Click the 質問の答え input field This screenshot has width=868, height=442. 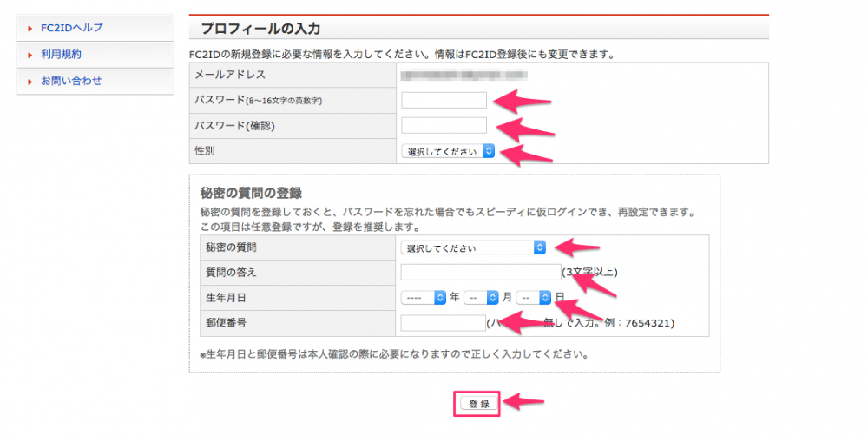(x=481, y=272)
